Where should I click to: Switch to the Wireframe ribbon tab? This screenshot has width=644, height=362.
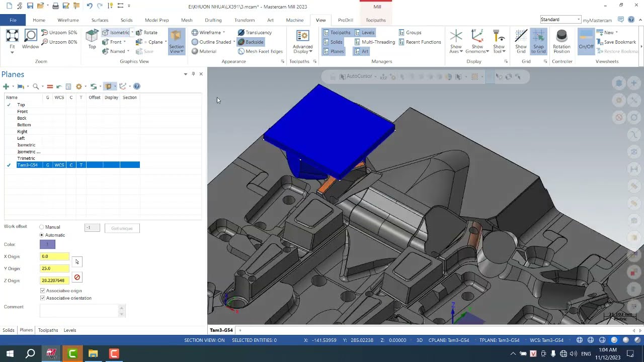tap(68, 20)
